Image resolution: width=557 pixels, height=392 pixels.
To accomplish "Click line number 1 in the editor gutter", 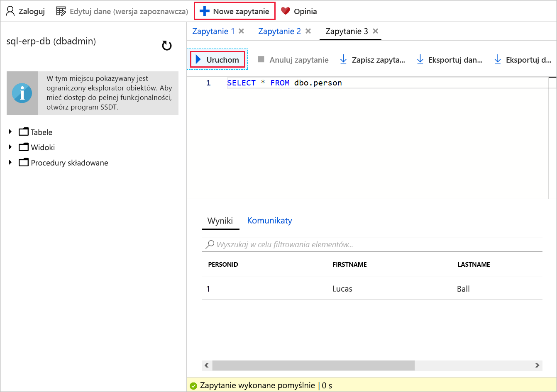I will [208, 83].
